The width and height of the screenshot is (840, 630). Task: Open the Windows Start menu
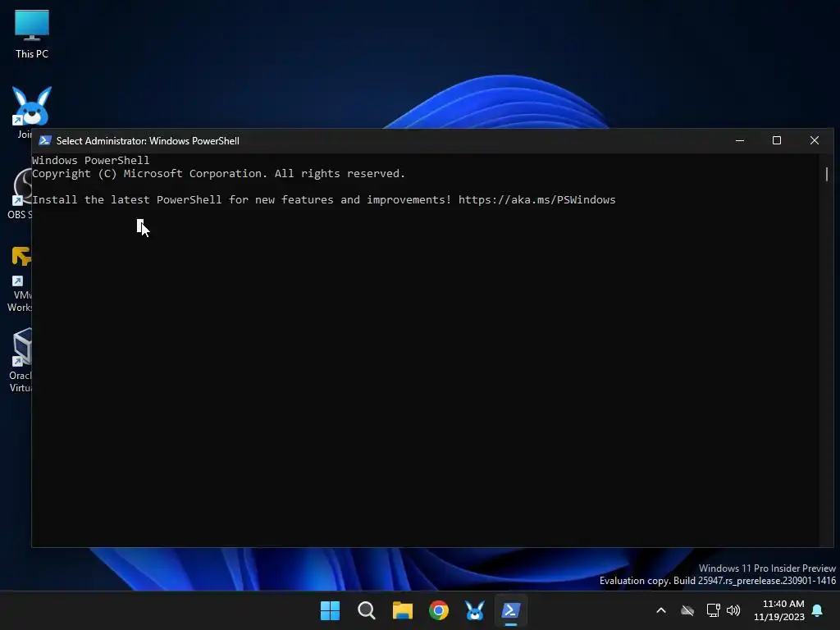(330, 610)
